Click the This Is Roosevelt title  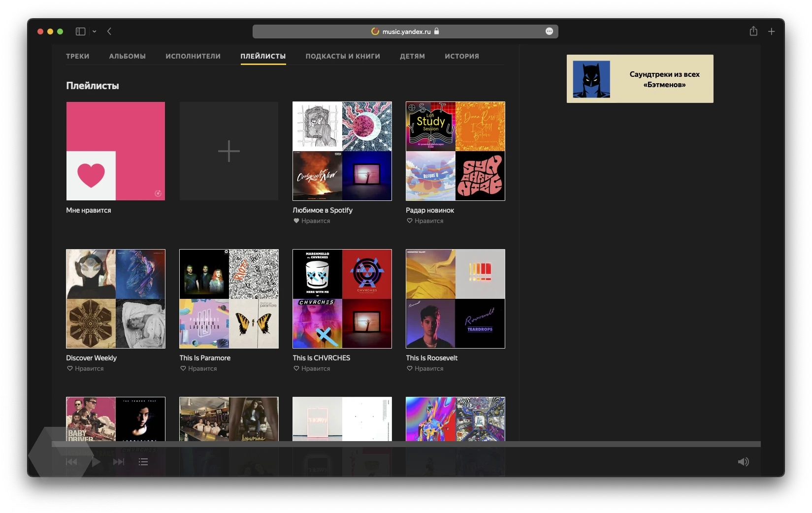[x=432, y=358]
